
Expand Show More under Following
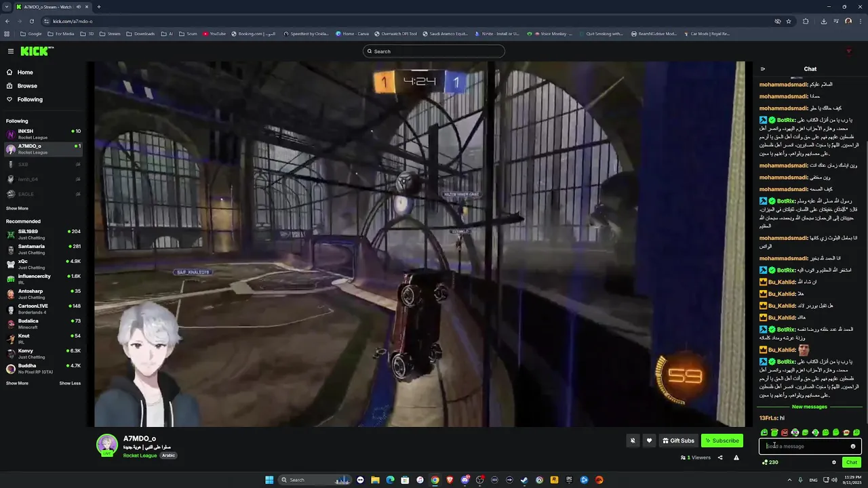(17, 209)
